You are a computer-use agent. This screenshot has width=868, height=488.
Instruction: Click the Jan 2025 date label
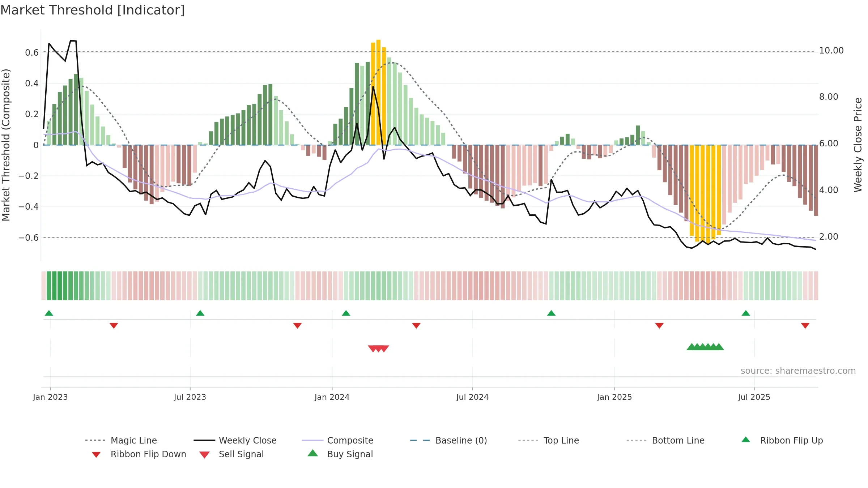(x=614, y=397)
